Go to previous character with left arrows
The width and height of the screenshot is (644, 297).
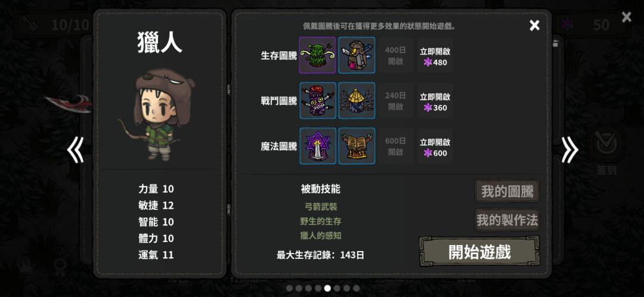click(x=76, y=150)
